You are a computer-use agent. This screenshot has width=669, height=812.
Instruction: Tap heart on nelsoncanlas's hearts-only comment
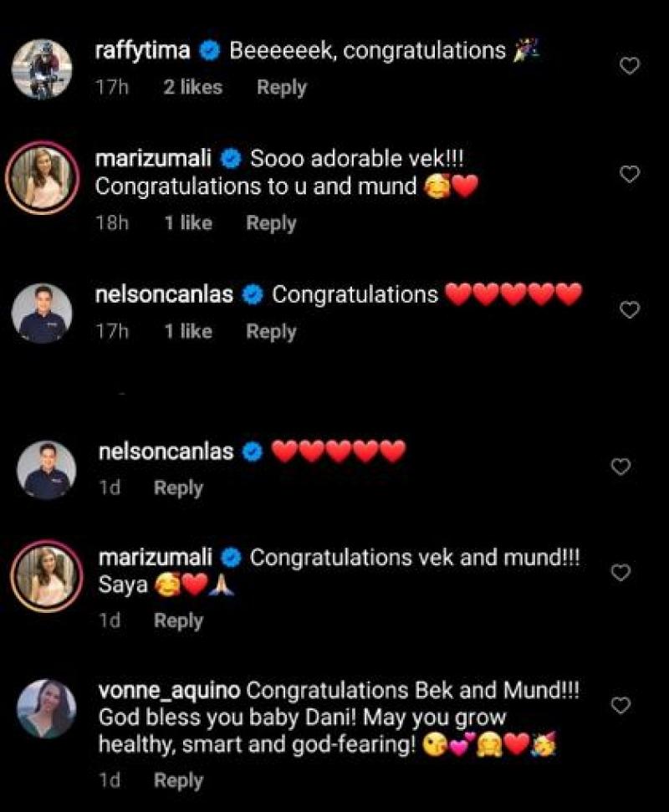pos(620,467)
